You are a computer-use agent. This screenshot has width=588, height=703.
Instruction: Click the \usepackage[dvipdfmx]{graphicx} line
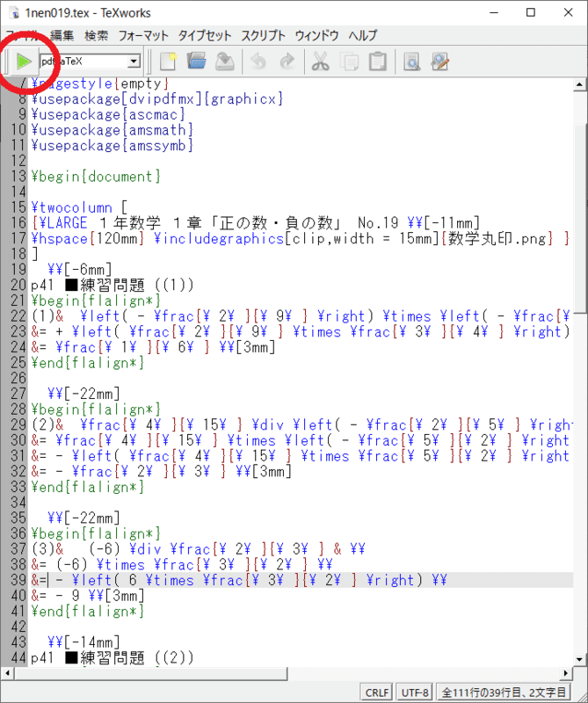tap(157, 98)
